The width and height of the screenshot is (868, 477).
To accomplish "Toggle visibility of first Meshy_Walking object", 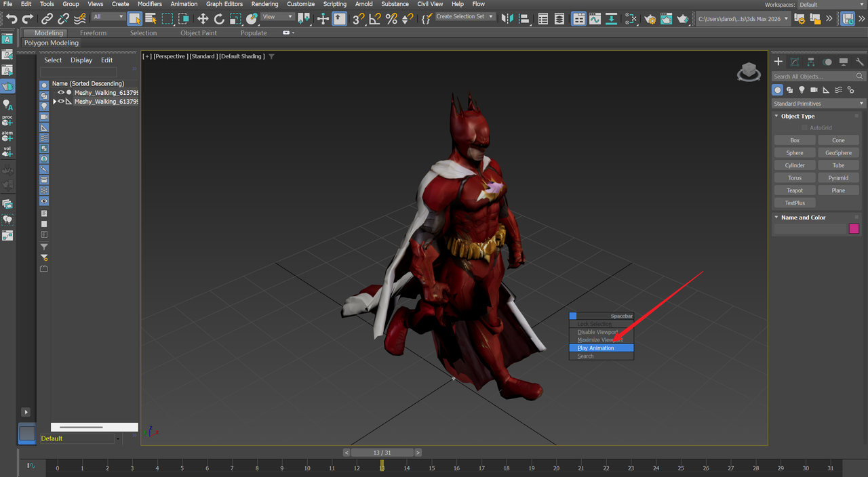I will [61, 93].
